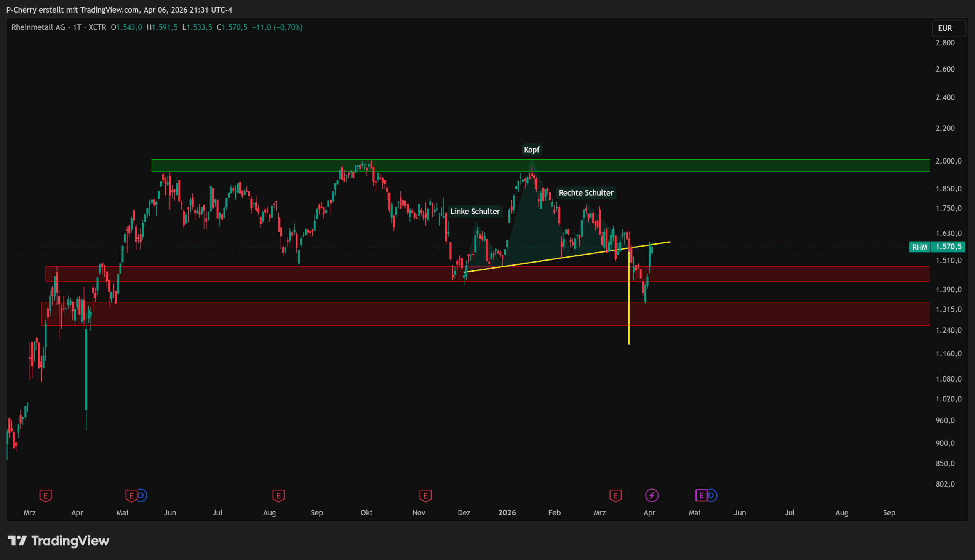The width and height of the screenshot is (975, 560).
Task: Open the EUR currency selector
Action: click(948, 28)
